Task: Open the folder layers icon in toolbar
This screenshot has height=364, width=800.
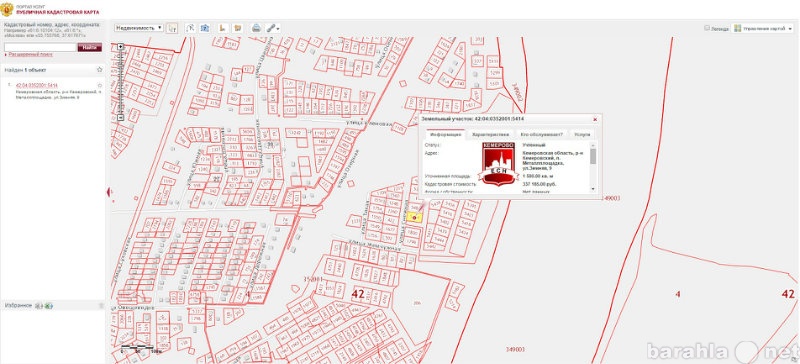Action: point(237,28)
